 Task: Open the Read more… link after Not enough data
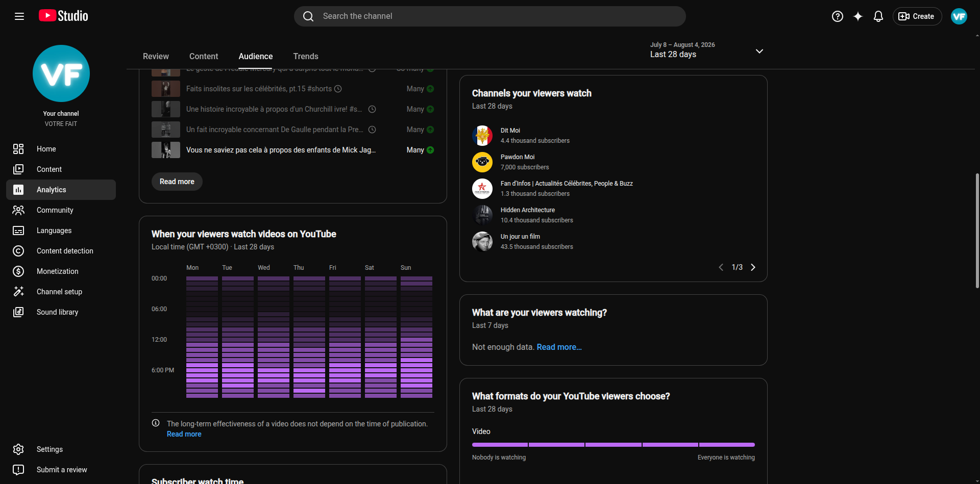tap(559, 347)
